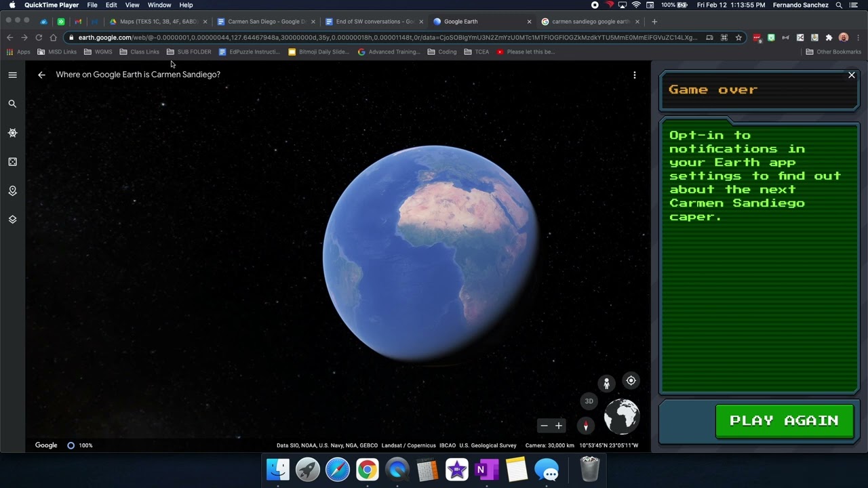This screenshot has height=488, width=868.
Task: Click the Google logo at bottom left
Action: point(46,445)
